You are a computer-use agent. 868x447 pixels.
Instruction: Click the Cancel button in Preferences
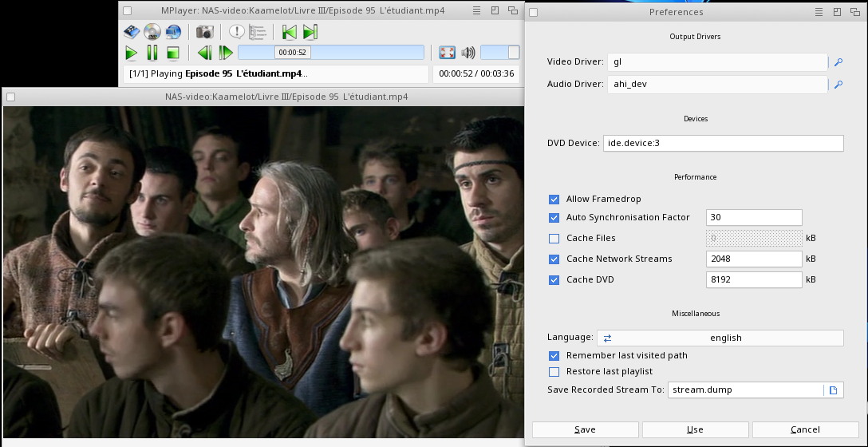pos(805,429)
